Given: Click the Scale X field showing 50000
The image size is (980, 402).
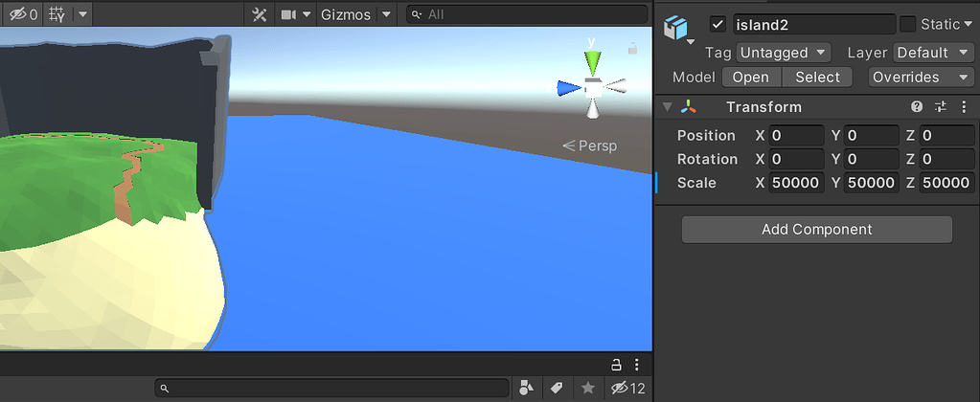Looking at the screenshot, I should pos(796,183).
